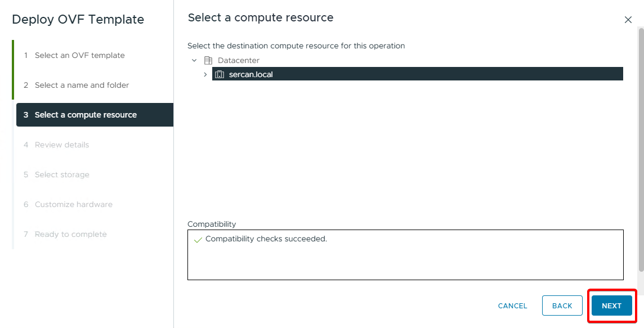
Task: Click the green compatibility checkmark icon
Action: [x=198, y=239]
